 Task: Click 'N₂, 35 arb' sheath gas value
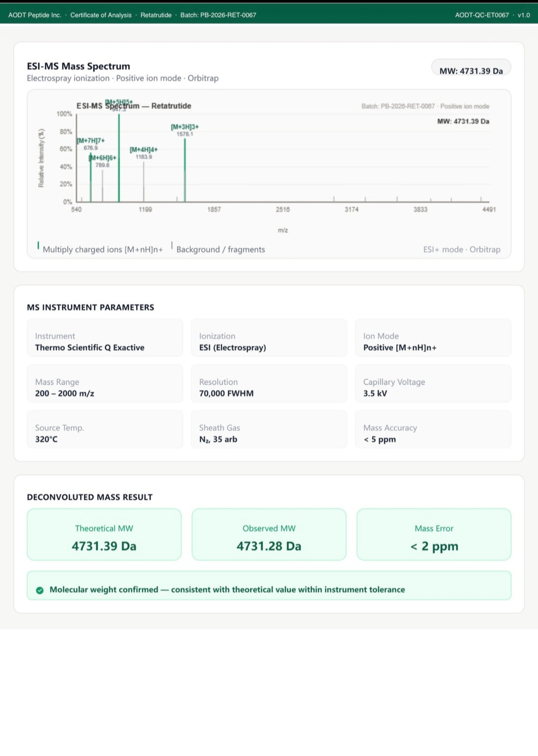[218, 439]
